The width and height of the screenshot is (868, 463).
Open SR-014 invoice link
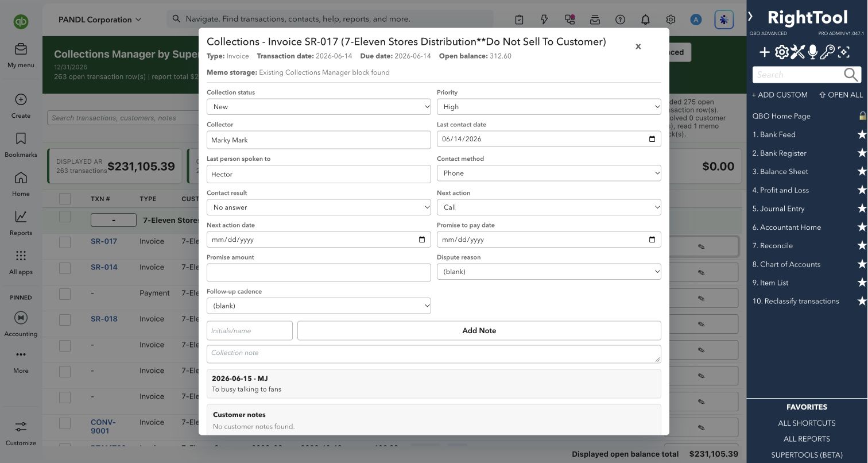pyautogui.click(x=104, y=267)
